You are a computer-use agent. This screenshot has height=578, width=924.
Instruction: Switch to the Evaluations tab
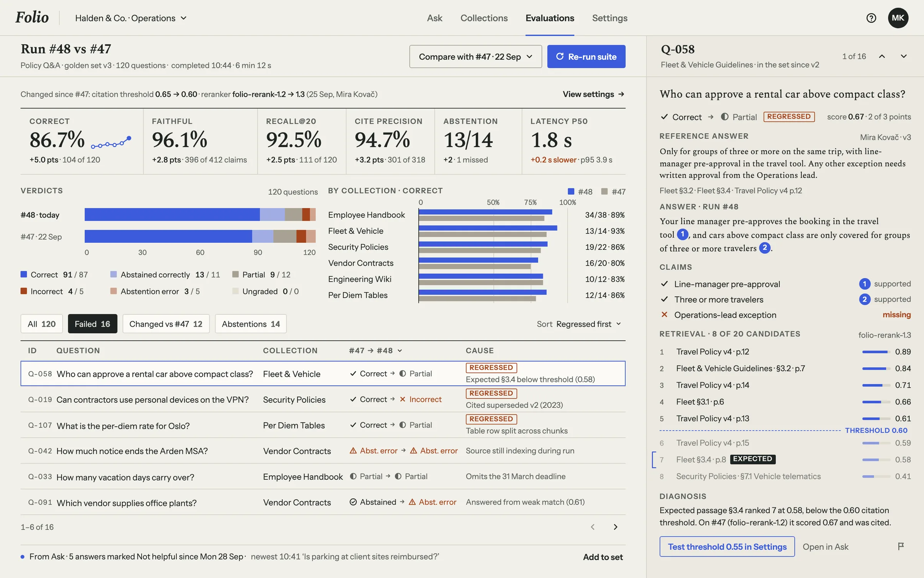click(550, 18)
